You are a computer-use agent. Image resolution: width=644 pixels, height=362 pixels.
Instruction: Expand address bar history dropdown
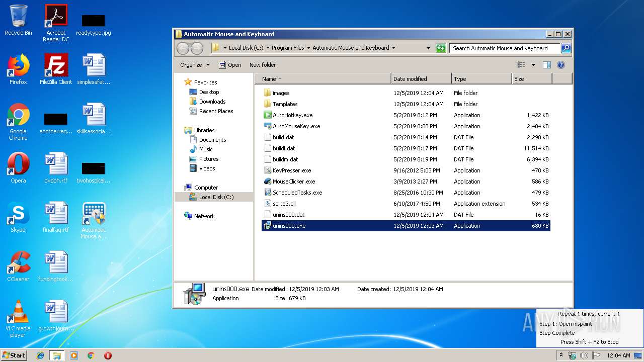pos(428,48)
